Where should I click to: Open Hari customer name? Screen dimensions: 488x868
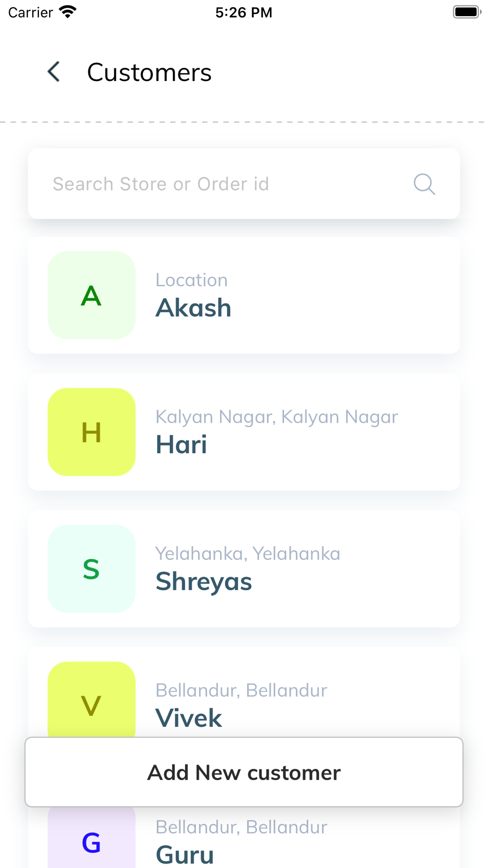point(181,445)
